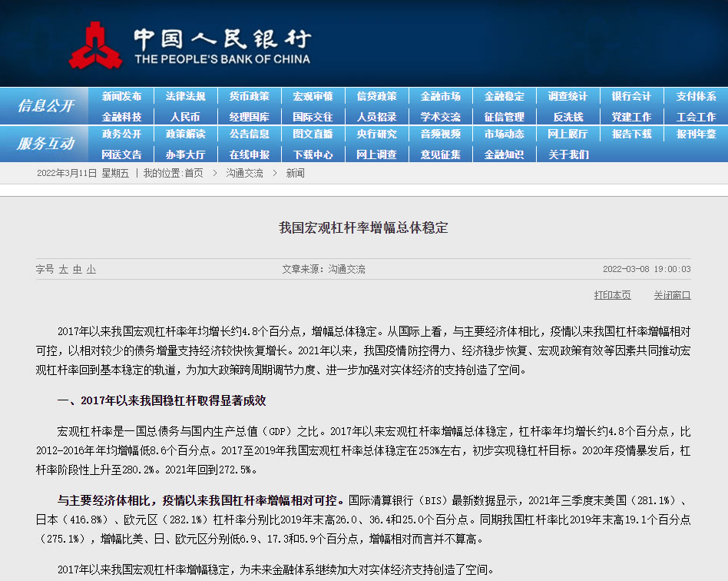Click the article title 我国宏观杠杆率增幅总体稳定
The width and height of the screenshot is (728, 581).
coord(363,227)
